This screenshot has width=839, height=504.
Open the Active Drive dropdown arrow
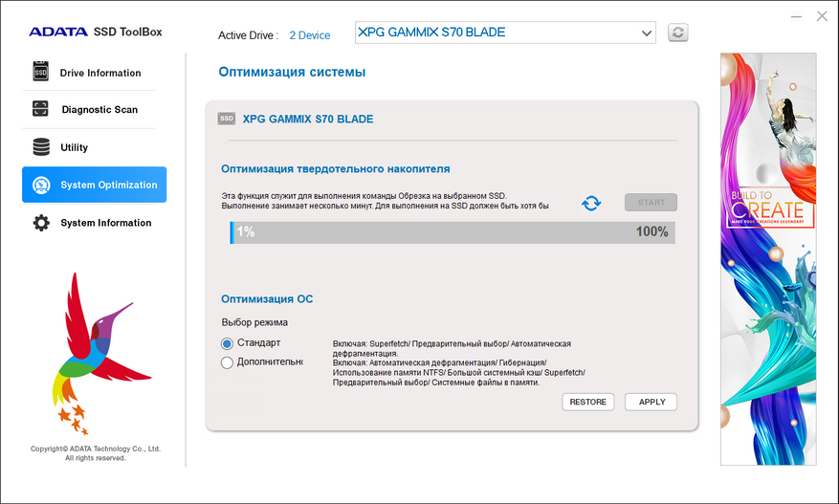coord(647,33)
